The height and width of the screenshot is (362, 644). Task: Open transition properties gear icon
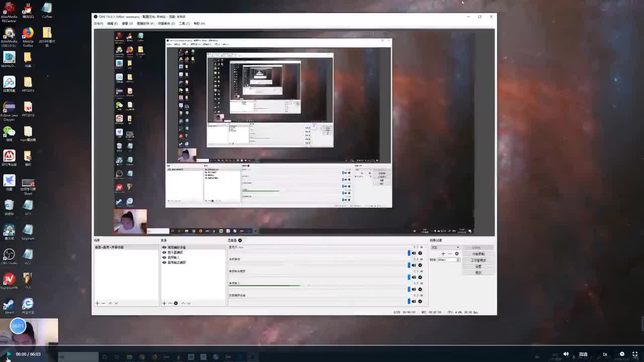point(457,254)
